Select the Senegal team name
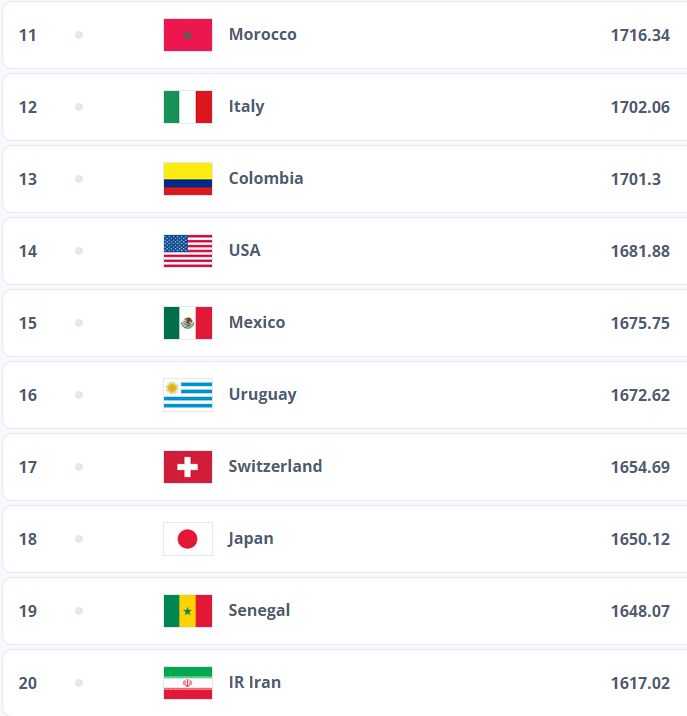This screenshot has height=716, width=687. 259,610
